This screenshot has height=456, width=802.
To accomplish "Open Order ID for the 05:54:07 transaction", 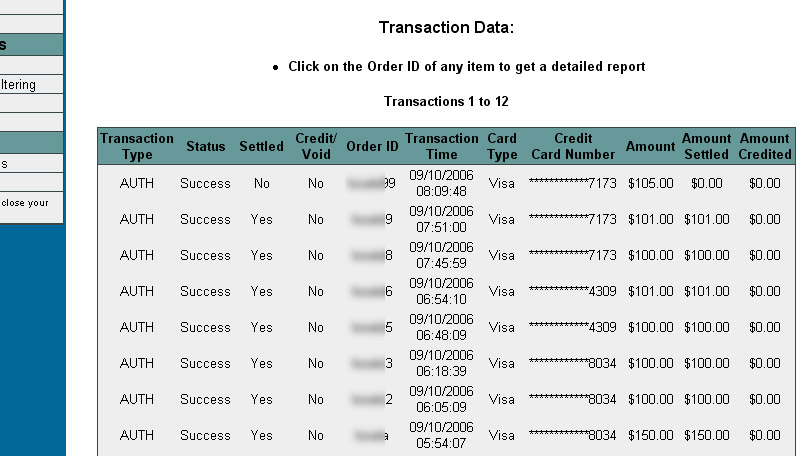I will tap(372, 435).
